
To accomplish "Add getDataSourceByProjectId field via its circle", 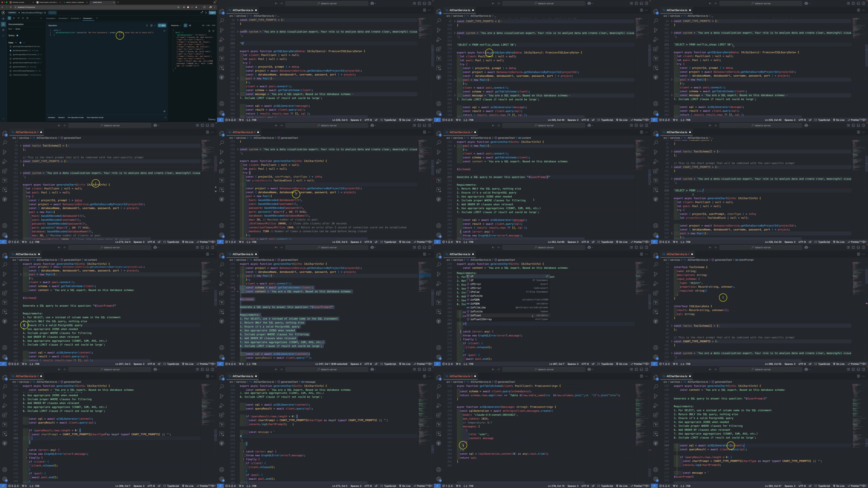I will (x=11, y=63).
